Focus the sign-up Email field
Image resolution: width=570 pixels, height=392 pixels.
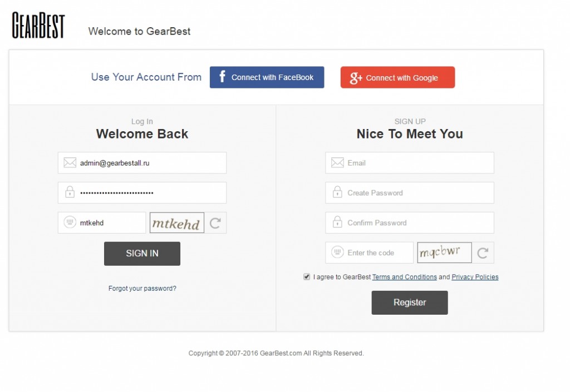pyautogui.click(x=410, y=162)
